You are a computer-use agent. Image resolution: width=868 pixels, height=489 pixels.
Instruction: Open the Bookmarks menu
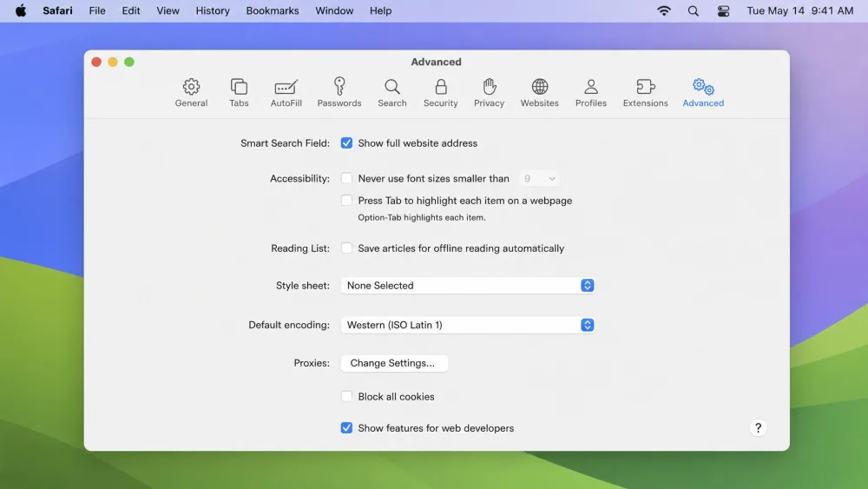(273, 10)
